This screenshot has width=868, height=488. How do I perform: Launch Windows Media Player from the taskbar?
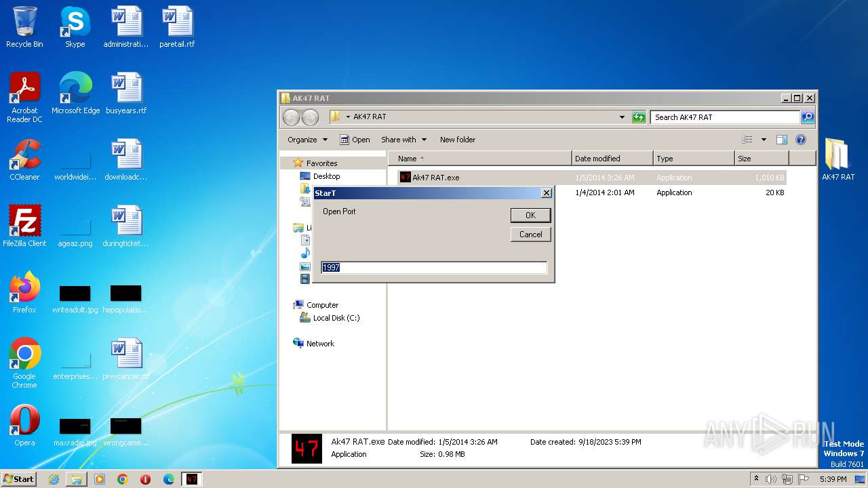100,479
